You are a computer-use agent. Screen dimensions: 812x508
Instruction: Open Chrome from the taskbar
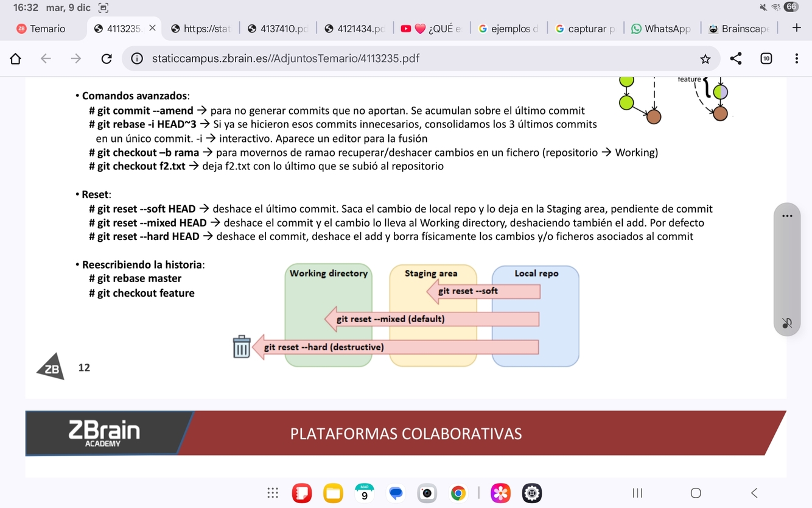(458, 493)
